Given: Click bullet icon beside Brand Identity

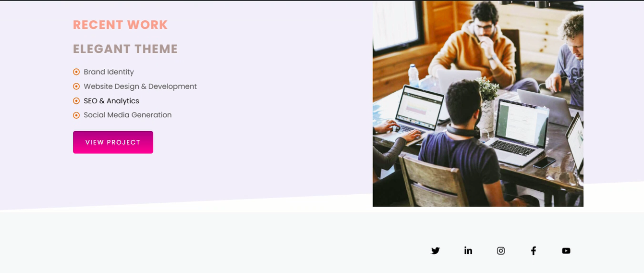Looking at the screenshot, I should click(x=76, y=72).
